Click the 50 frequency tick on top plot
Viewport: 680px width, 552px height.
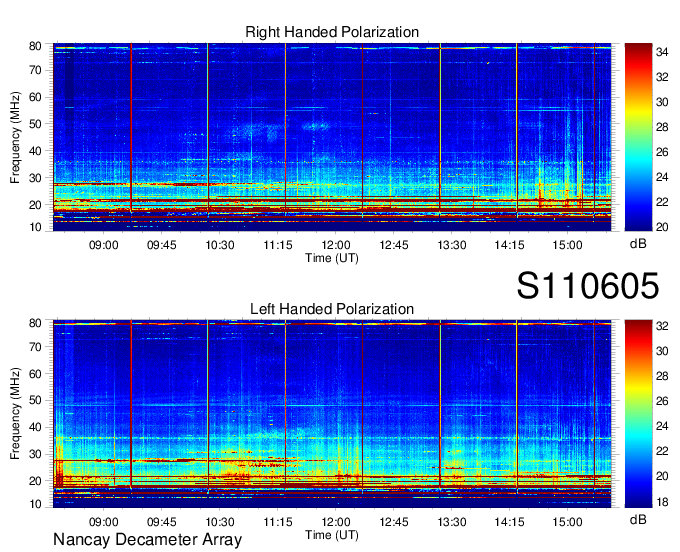35,124
